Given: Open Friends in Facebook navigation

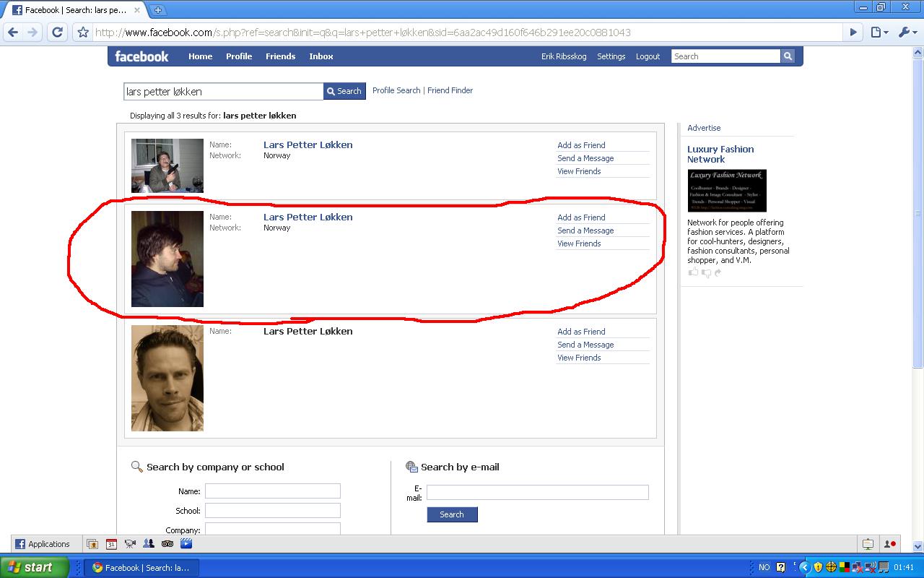Looking at the screenshot, I should [280, 56].
